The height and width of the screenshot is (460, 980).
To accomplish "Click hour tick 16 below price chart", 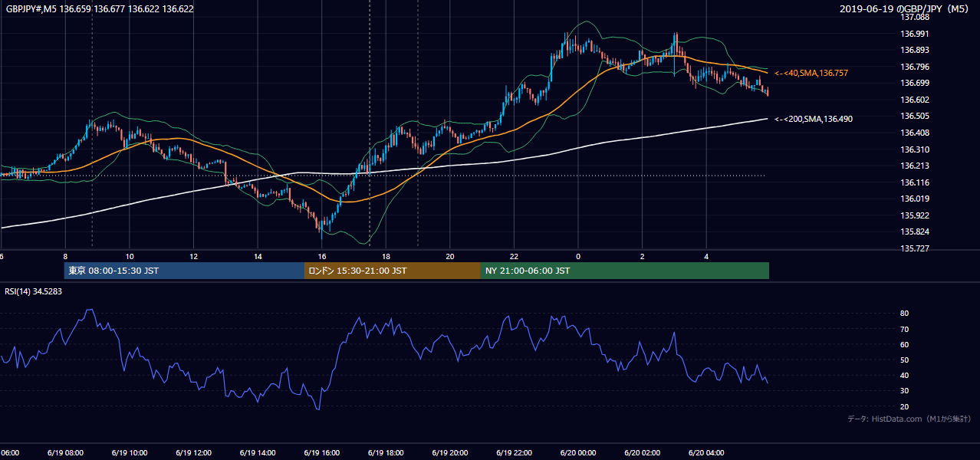I will (321, 256).
